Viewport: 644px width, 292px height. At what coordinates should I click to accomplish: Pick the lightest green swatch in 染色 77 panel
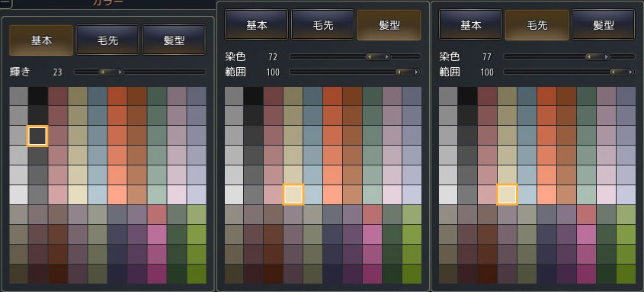(626, 214)
